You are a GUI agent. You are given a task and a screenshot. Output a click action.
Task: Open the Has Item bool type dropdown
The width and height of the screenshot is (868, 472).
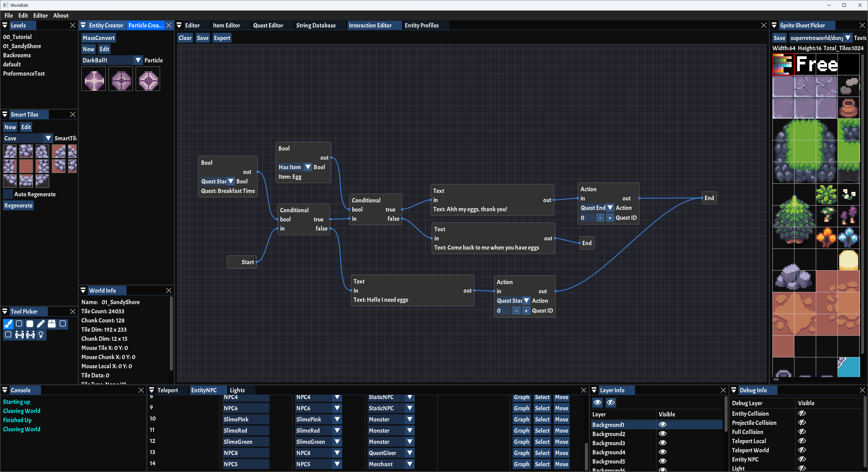pyautogui.click(x=295, y=167)
